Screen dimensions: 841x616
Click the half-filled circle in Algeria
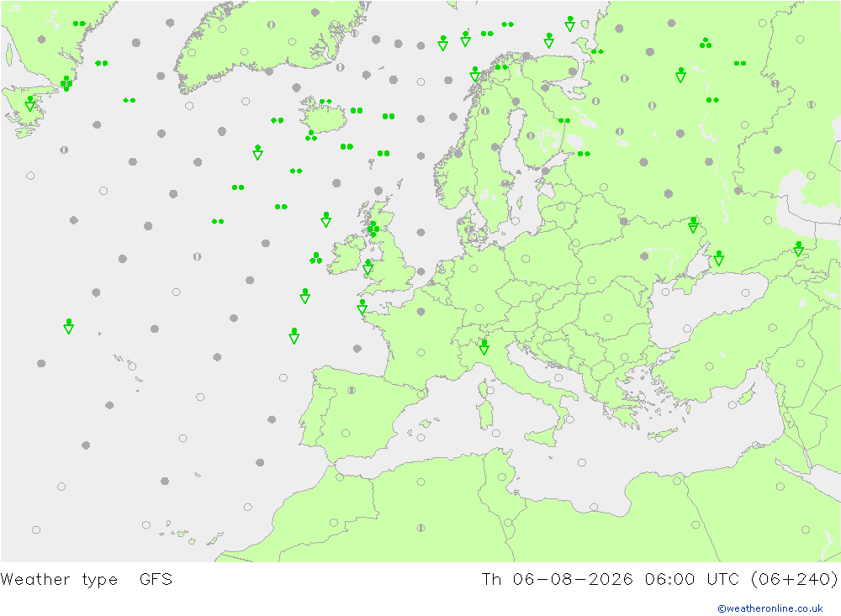(421, 528)
